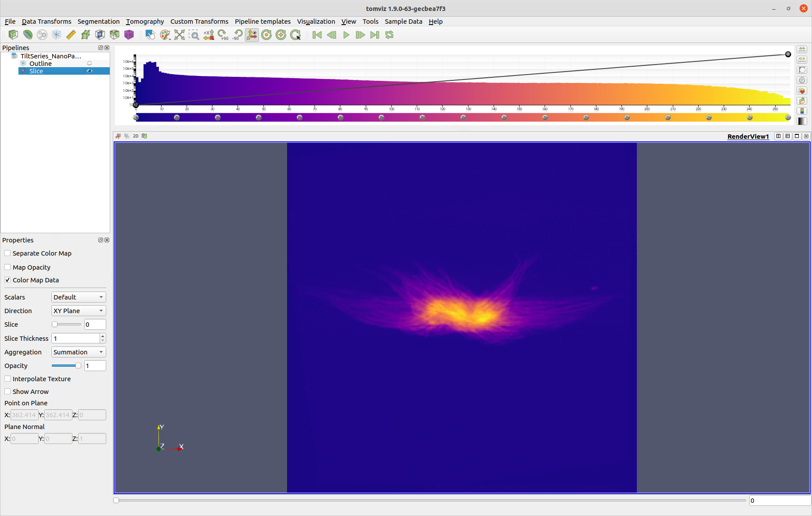Rotate the view -90 degrees

237,35
